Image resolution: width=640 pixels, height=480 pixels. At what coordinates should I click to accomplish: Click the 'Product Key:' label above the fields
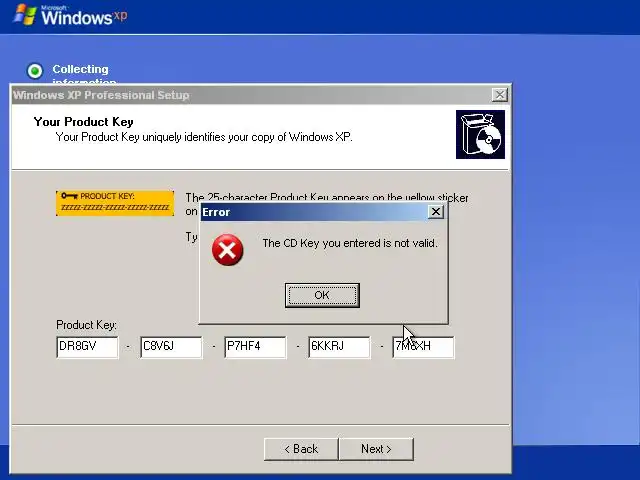pyautogui.click(x=87, y=325)
